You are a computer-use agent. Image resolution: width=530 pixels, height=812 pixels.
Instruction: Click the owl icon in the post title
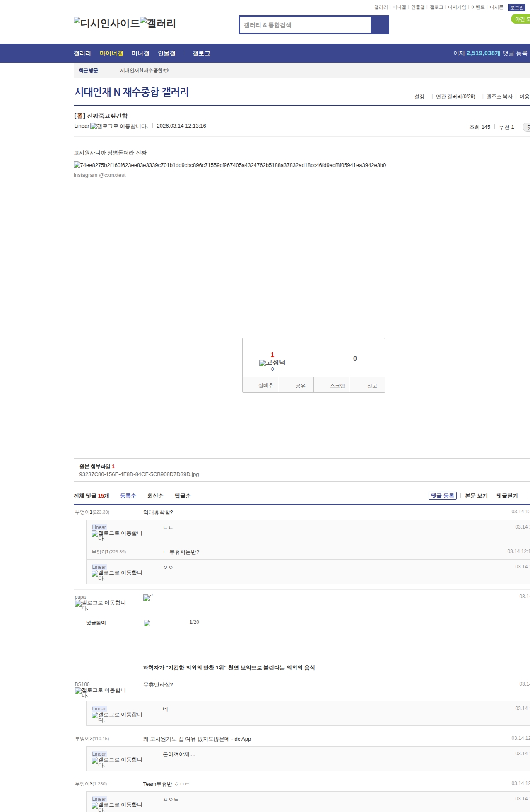(79, 116)
